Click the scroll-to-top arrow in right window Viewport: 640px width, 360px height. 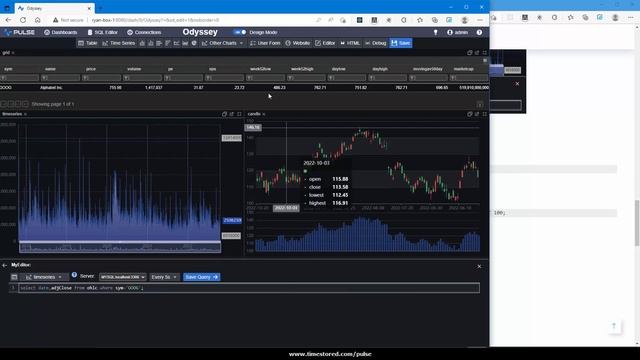614,326
